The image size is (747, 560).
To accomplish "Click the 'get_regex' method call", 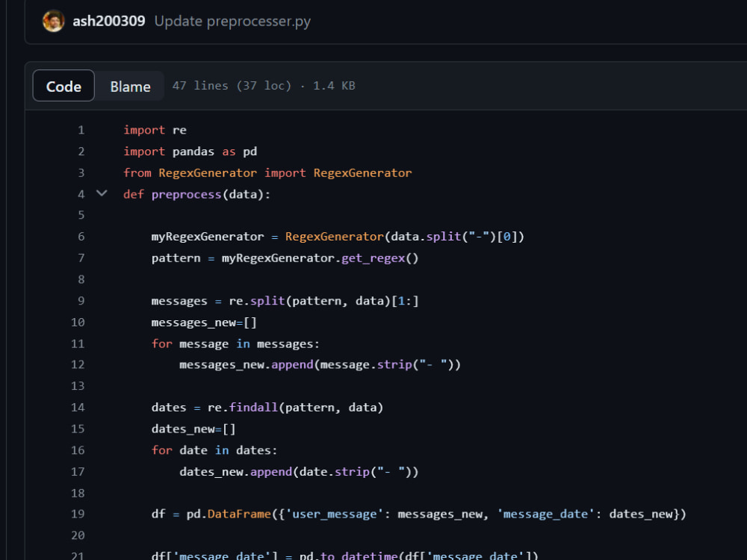I will (373, 258).
